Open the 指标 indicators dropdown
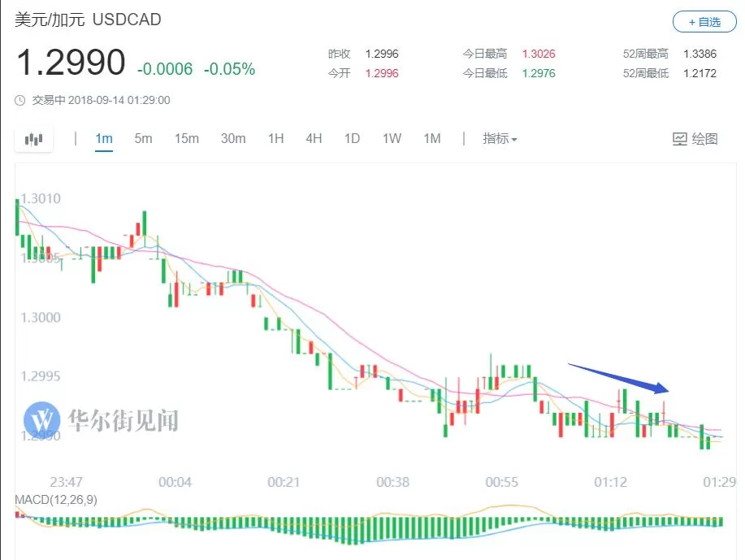745x560 pixels. 500,139
